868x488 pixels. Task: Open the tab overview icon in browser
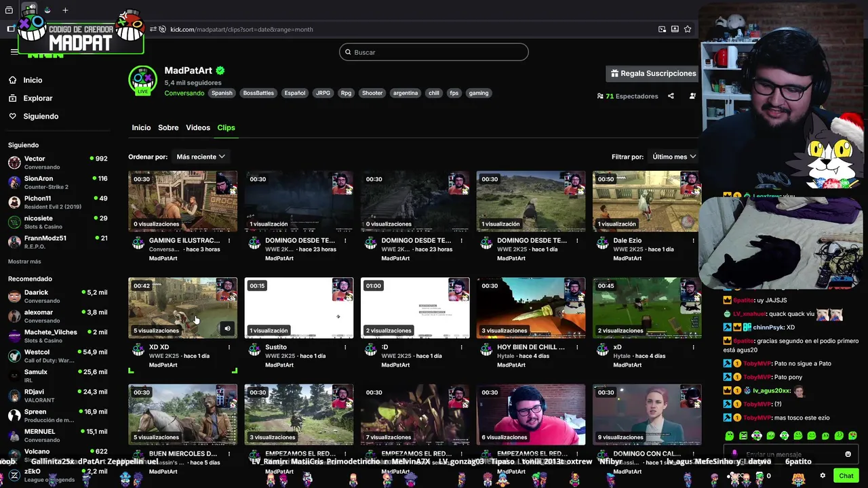(9, 10)
